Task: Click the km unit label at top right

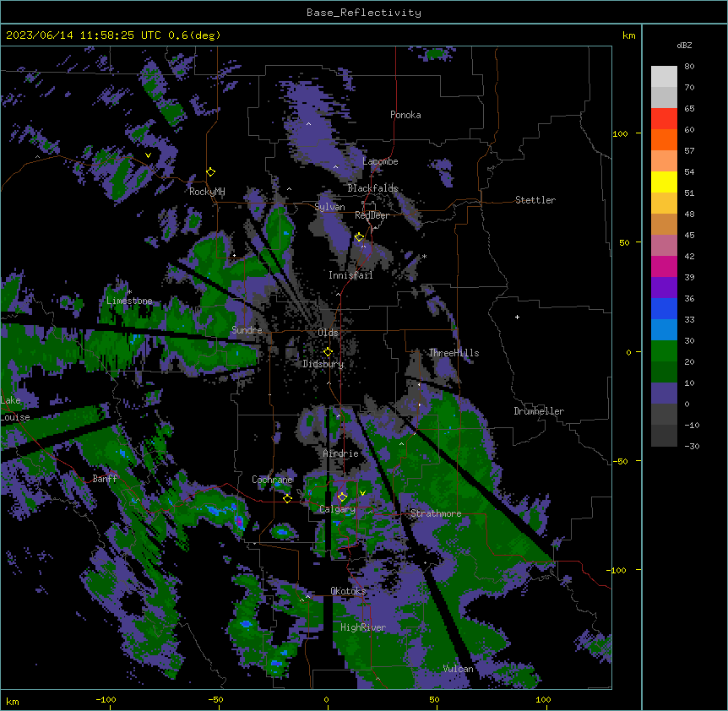Action: (x=628, y=35)
